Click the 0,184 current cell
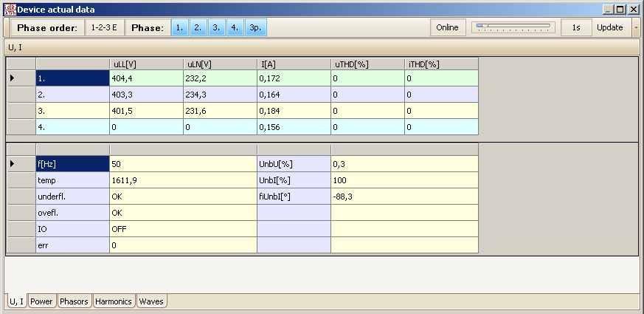The image size is (644, 314). [x=294, y=111]
